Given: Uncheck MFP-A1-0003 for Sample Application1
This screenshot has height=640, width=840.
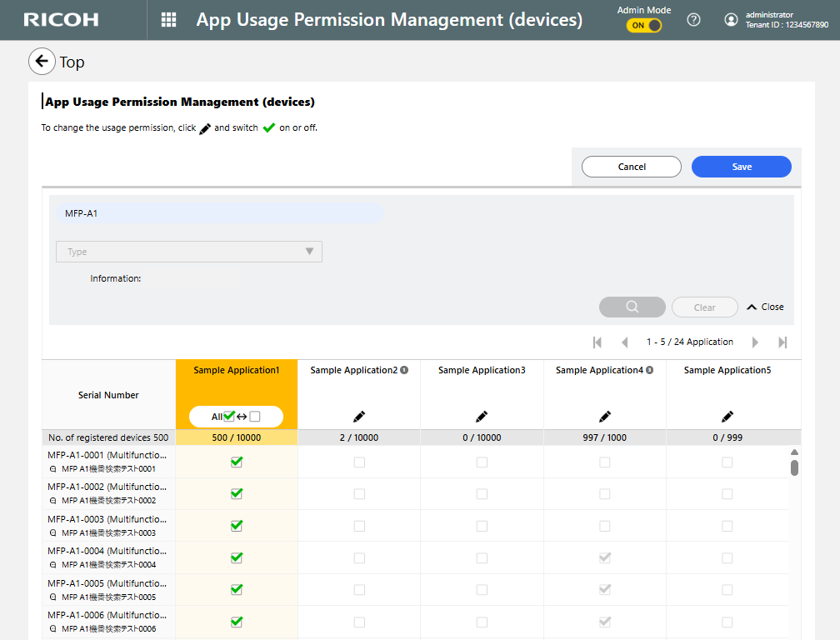Looking at the screenshot, I should coord(237,526).
